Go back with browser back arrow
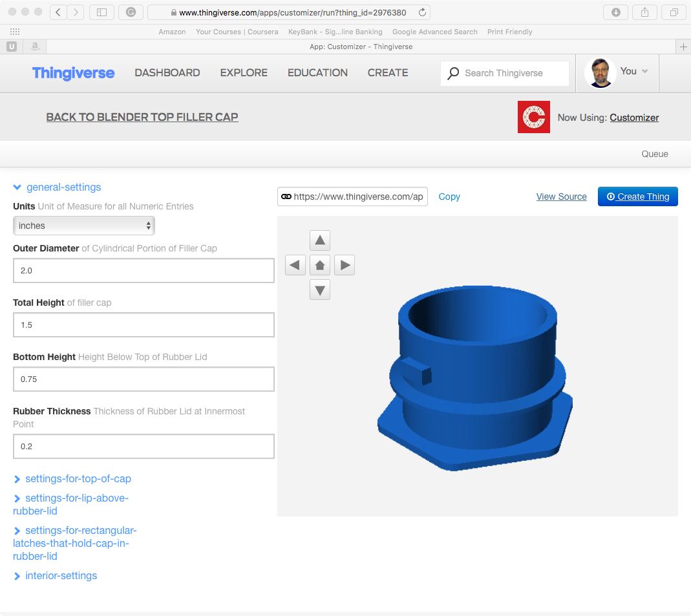Screen dimensions: 691x616 tap(58, 12)
